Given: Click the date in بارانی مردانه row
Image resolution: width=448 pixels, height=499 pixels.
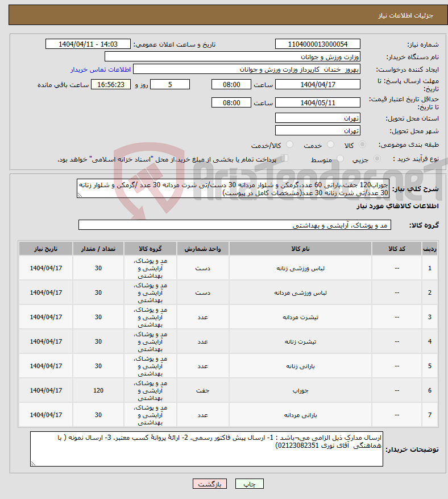Looking at the screenshot, I should [x=46, y=415].
